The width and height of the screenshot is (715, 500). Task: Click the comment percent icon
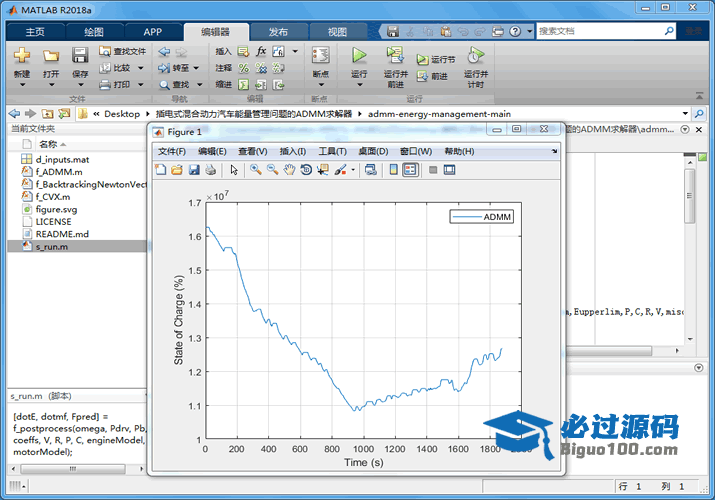click(x=244, y=68)
